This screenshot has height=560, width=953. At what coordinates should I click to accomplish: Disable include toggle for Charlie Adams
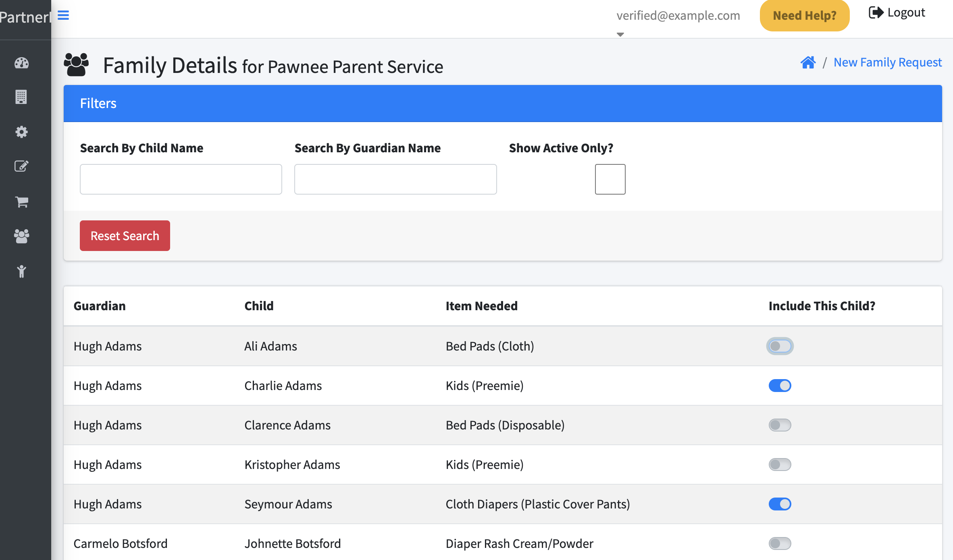780,386
